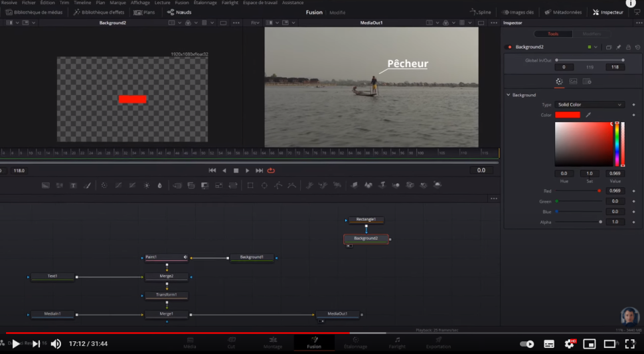The image size is (644, 354).
Task: Add a B-Spline mask from the toolbar
Action: coord(292,185)
